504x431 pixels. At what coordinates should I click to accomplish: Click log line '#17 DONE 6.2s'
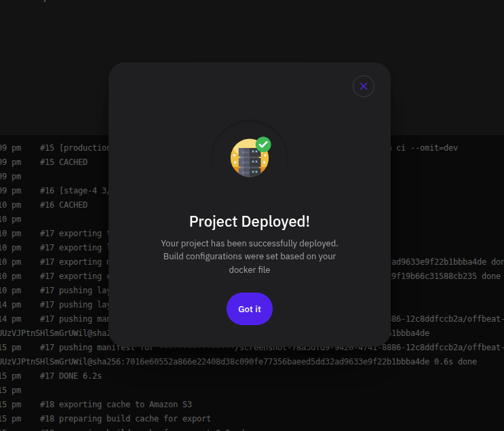[x=71, y=376]
